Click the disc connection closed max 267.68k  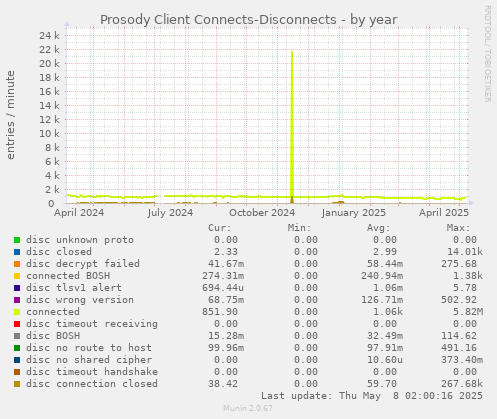(462, 384)
